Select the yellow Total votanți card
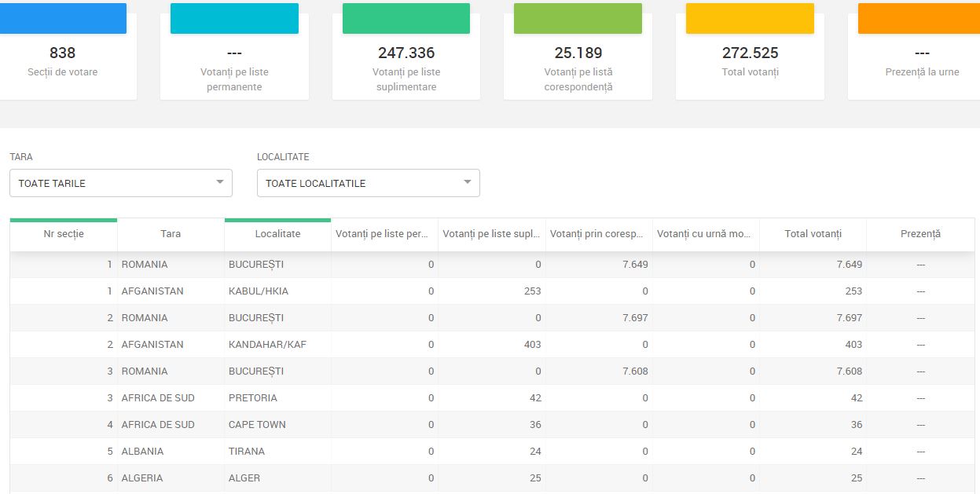Image resolution: width=980 pixels, height=494 pixels. pyautogui.click(x=750, y=52)
